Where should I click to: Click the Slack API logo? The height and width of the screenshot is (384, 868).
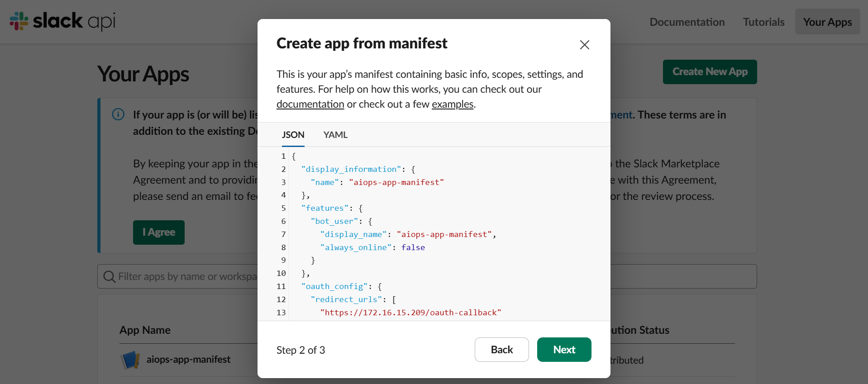62,21
